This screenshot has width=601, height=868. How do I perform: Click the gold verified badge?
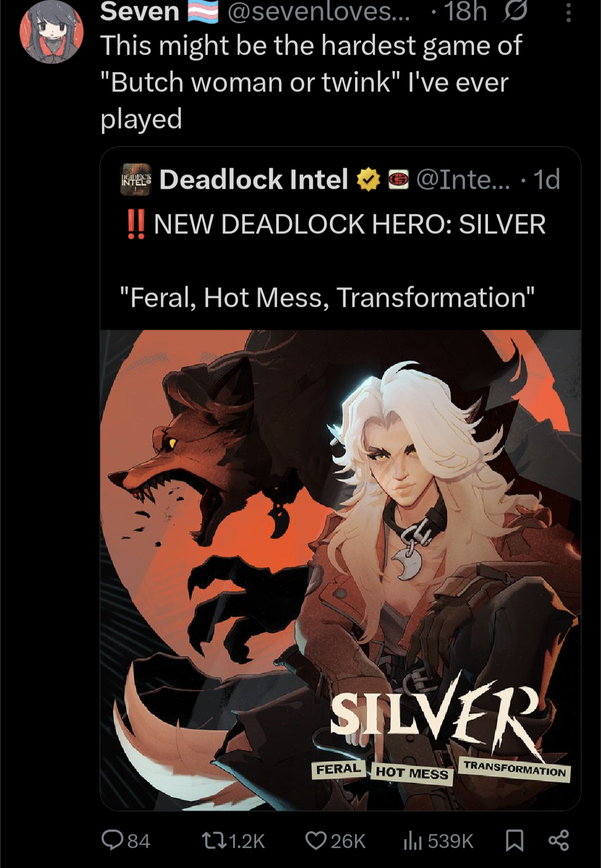[x=368, y=180]
